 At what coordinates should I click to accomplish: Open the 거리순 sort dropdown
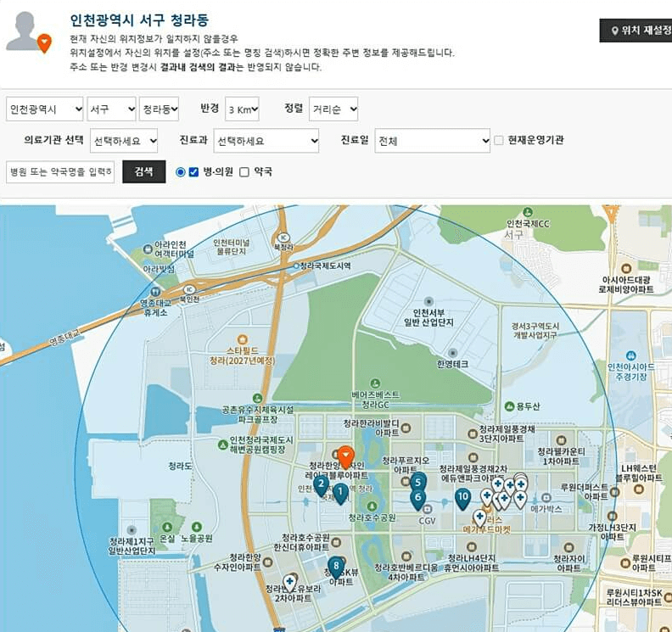coord(333,109)
